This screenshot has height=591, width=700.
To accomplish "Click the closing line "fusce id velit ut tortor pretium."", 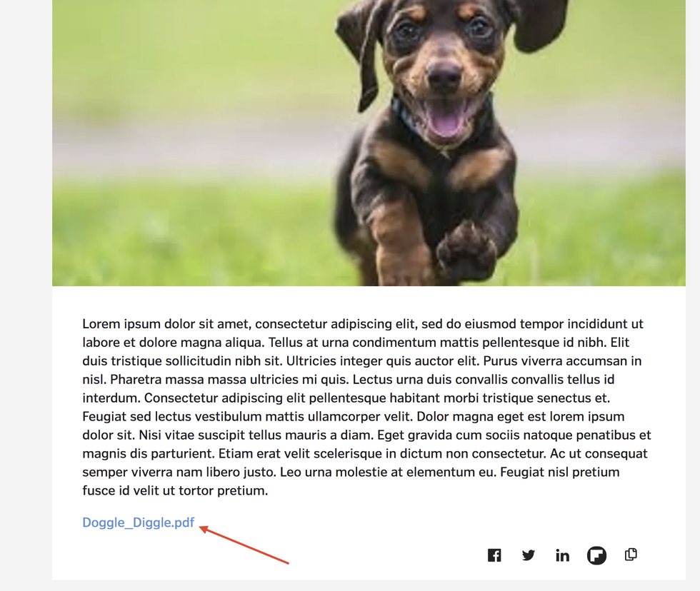I will tap(175, 490).
